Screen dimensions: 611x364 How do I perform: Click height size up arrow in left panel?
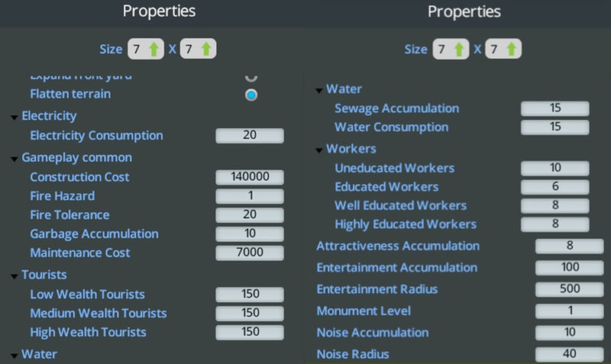tap(206, 49)
